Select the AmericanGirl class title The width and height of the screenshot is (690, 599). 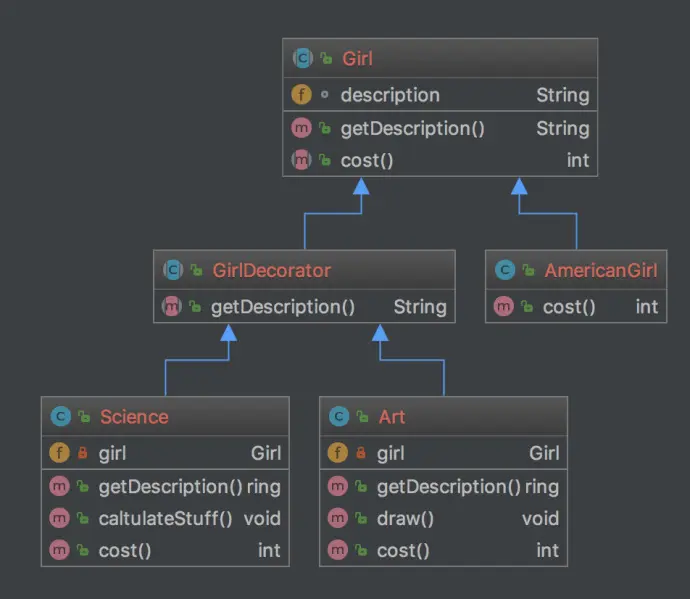point(601,270)
